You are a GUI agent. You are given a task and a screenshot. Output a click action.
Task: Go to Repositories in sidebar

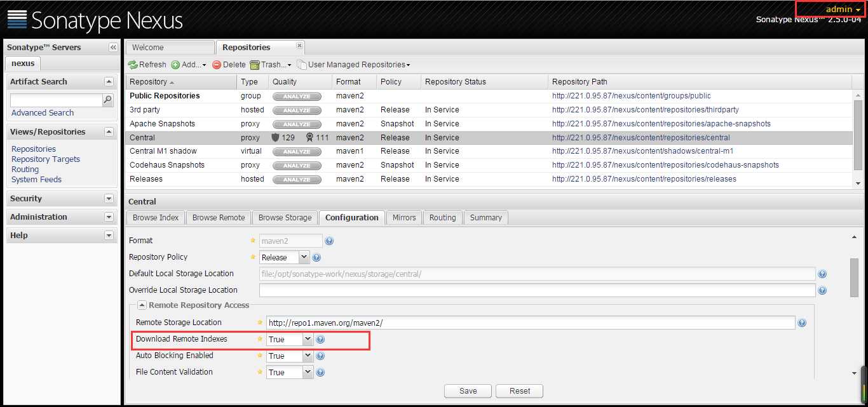pyautogui.click(x=34, y=149)
